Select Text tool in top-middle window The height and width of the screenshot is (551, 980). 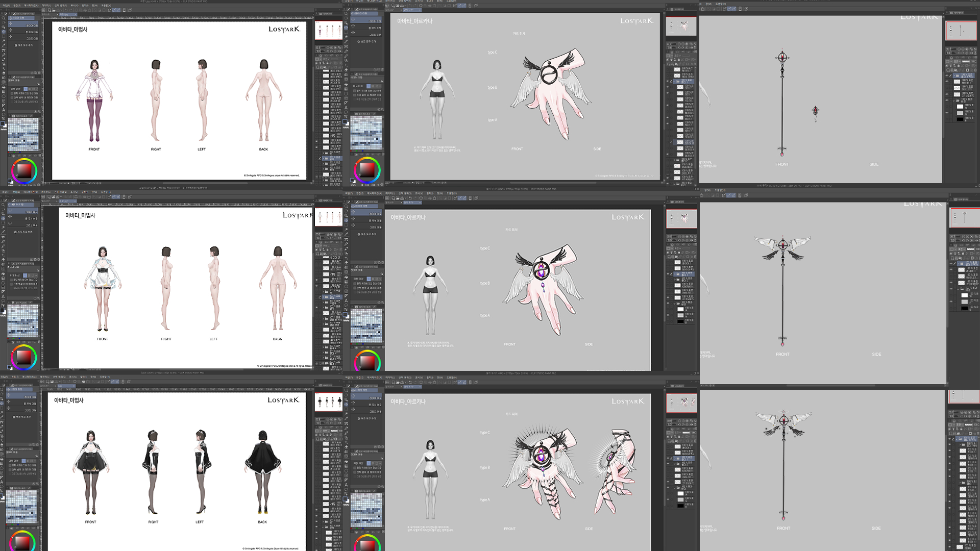tap(346, 108)
